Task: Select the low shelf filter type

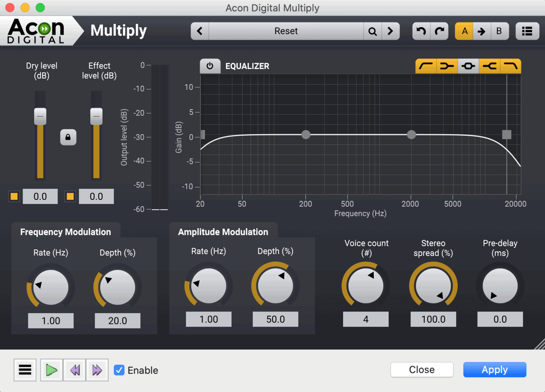Action: click(x=447, y=66)
